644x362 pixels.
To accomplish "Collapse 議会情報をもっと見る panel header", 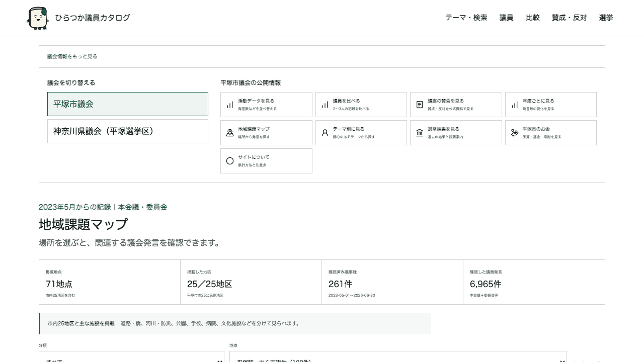I will tap(322, 57).
